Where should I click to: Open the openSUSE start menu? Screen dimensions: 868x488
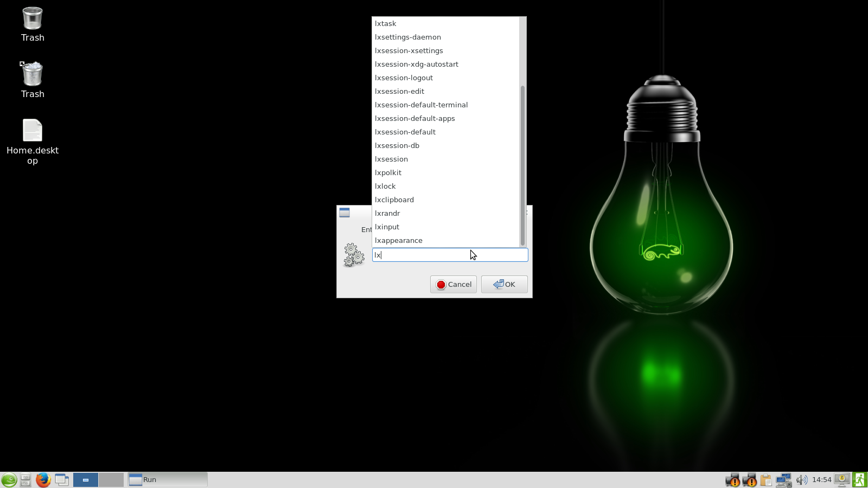click(x=9, y=480)
